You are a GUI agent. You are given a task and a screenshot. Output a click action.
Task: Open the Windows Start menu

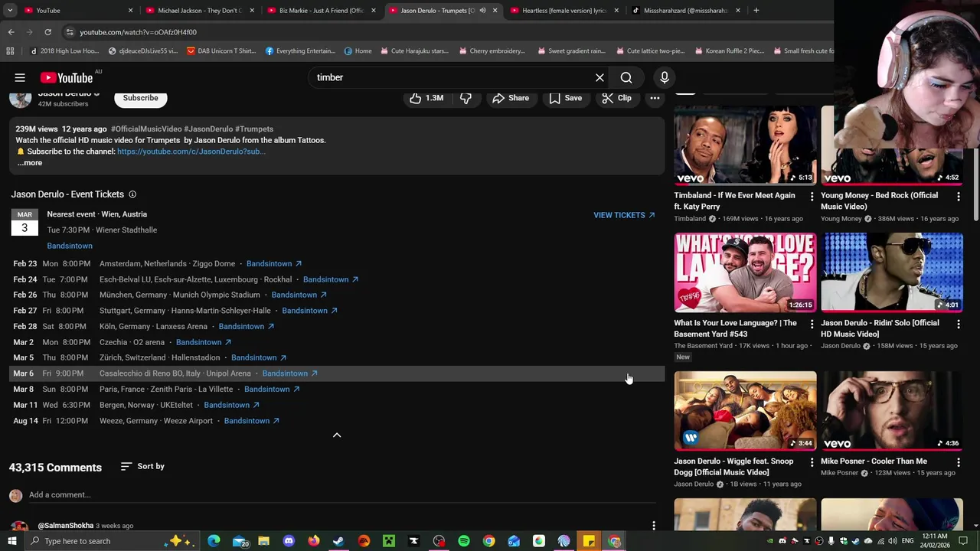point(11,541)
